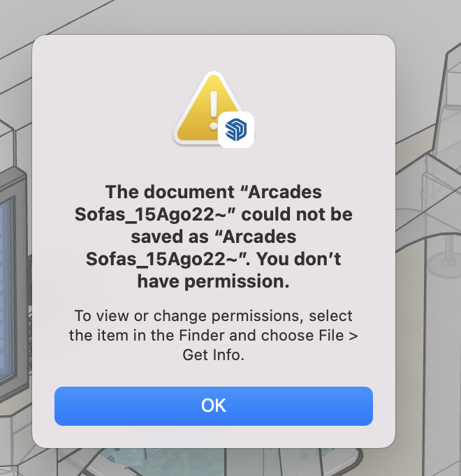Click the "Get Info." text
Image resolution: width=461 pixels, height=476 pixels.
pos(214,355)
